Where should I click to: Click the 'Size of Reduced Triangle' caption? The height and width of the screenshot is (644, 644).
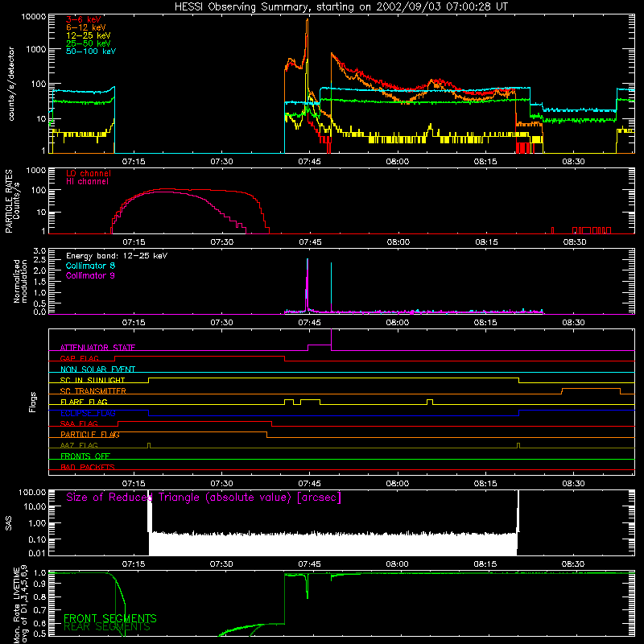click(204, 497)
